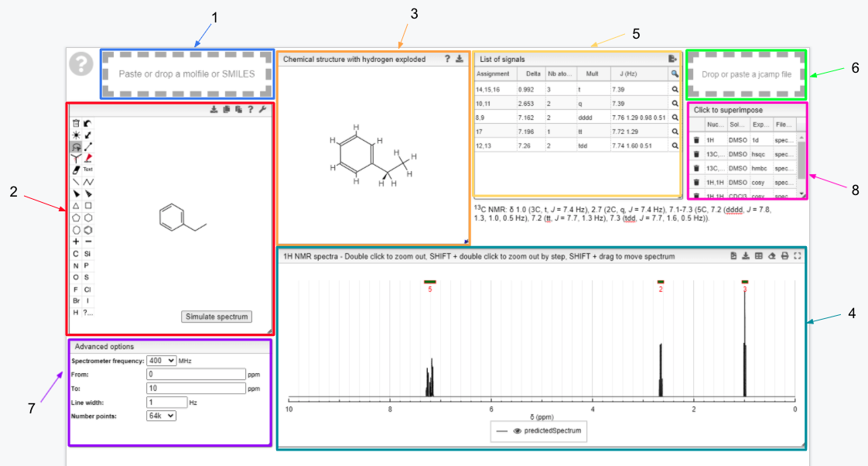Click the jcamp file drop zone
868x466 pixels.
(747, 74)
